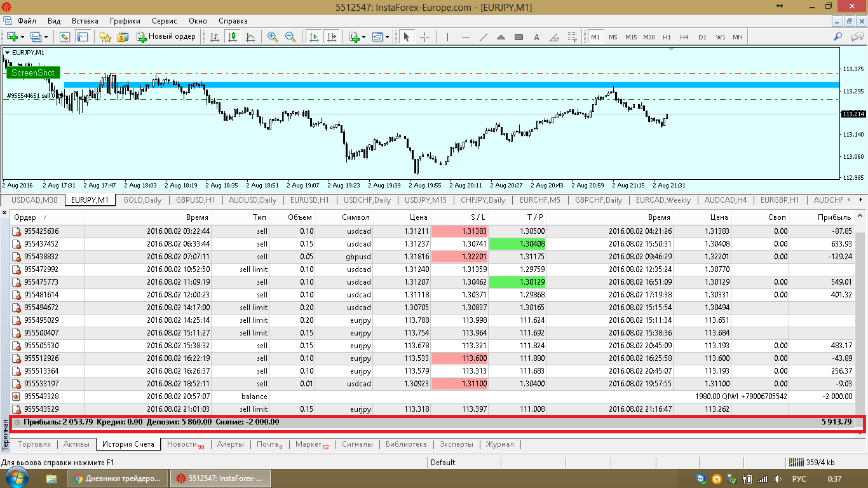868x488 pixels.
Task: Switch timeframe to M15
Action: pyautogui.click(x=630, y=37)
